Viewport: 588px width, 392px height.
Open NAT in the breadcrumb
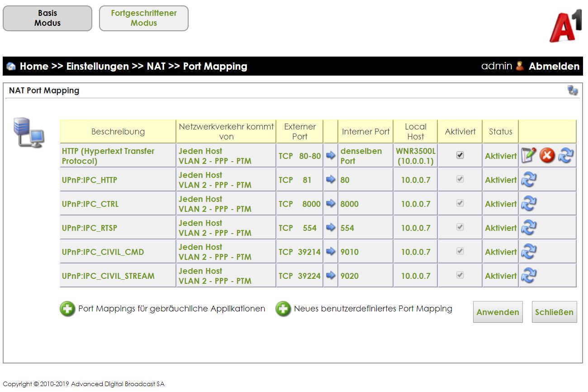coord(156,67)
